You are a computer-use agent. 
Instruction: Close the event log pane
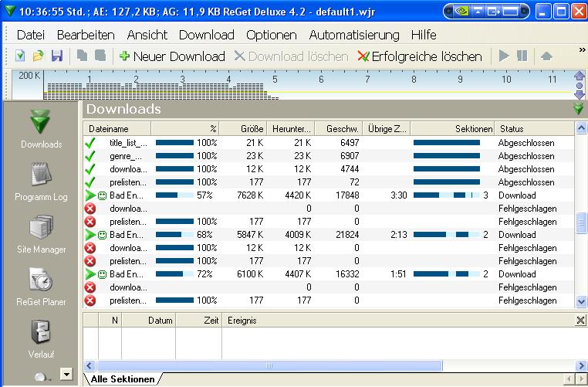(580, 321)
